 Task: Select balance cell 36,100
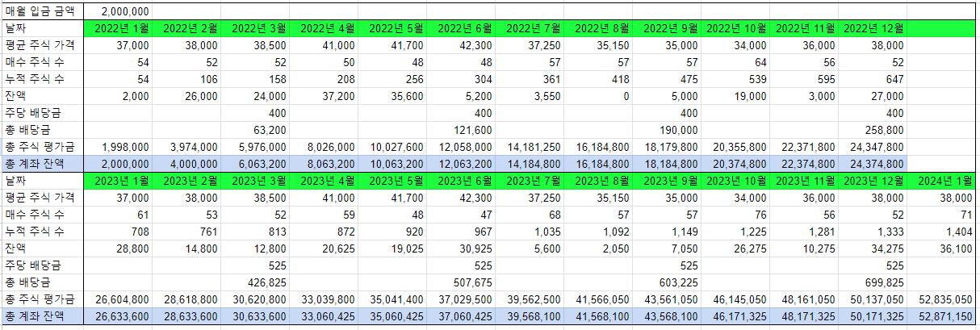tap(941, 248)
